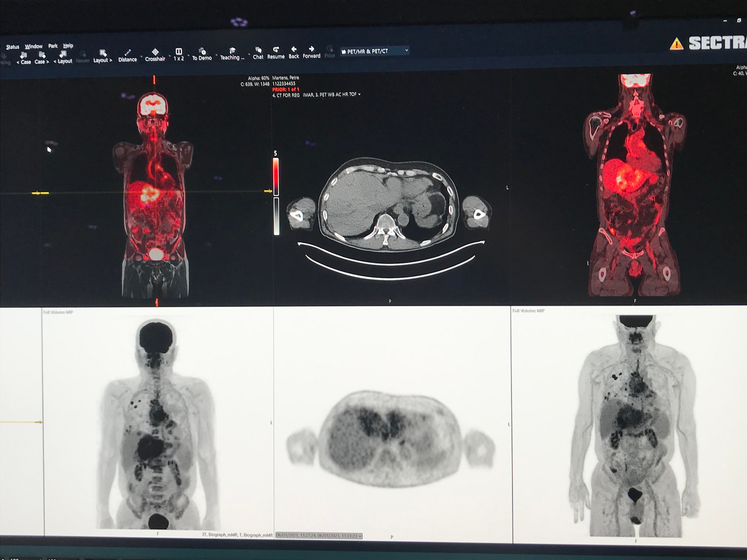The image size is (747, 560).
Task: Click 'Full Volume MIP' label on the left viewport
Action: (x=58, y=312)
